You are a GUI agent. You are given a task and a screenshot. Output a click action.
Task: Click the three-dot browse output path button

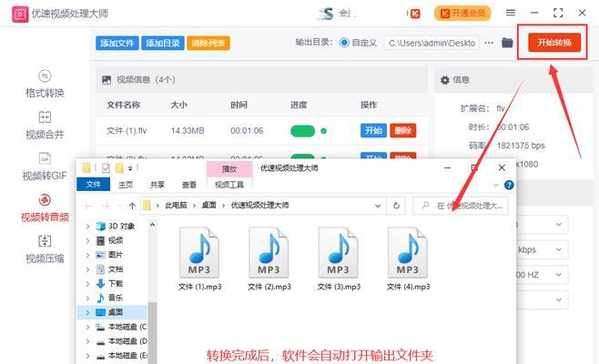(x=489, y=43)
